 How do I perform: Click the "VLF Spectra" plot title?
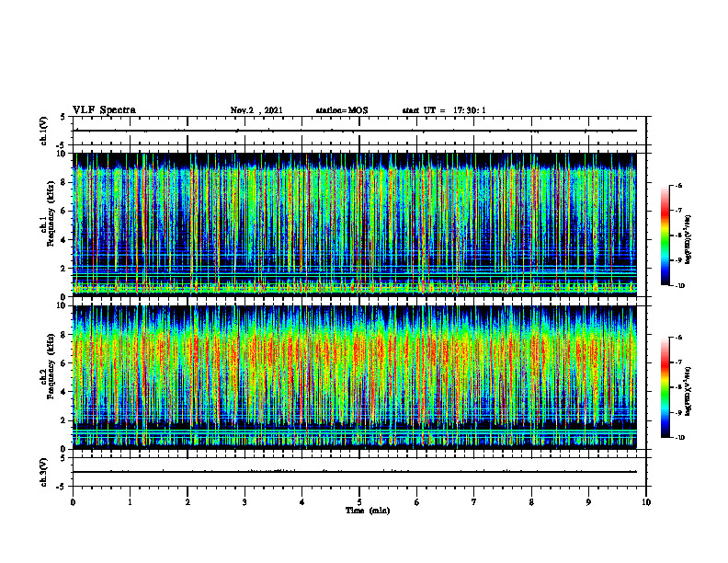click(x=104, y=110)
